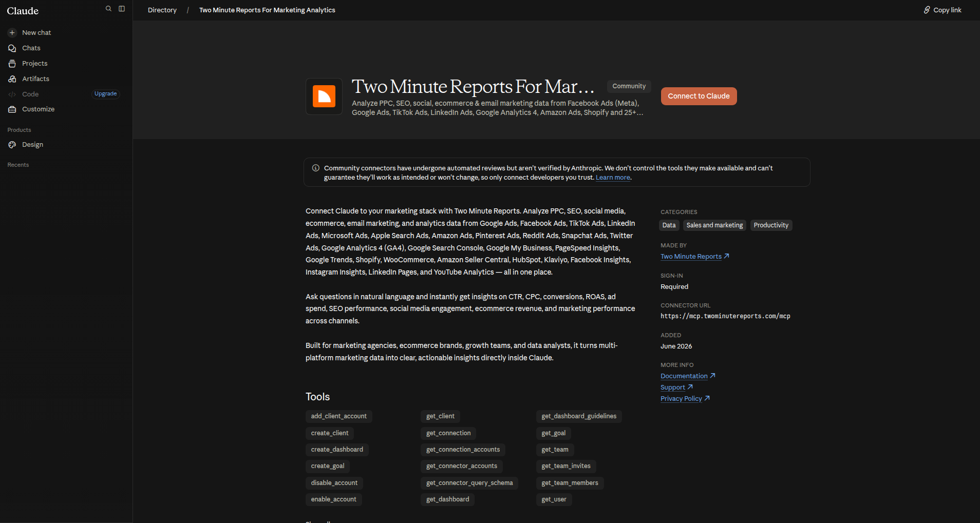Click the external arrow next to Support
Screen dimensions: 980x523
(x=690, y=387)
